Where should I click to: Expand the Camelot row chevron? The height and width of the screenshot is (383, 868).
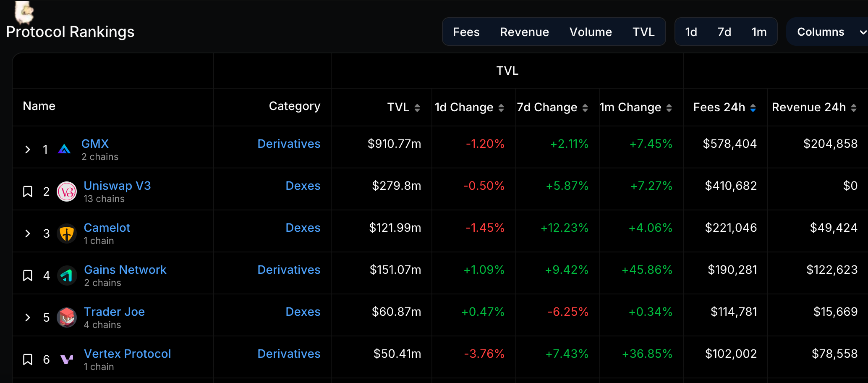tap(28, 233)
